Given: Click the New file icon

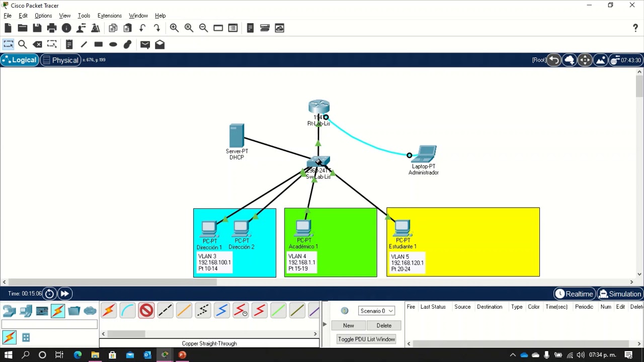Looking at the screenshot, I should (x=8, y=28).
